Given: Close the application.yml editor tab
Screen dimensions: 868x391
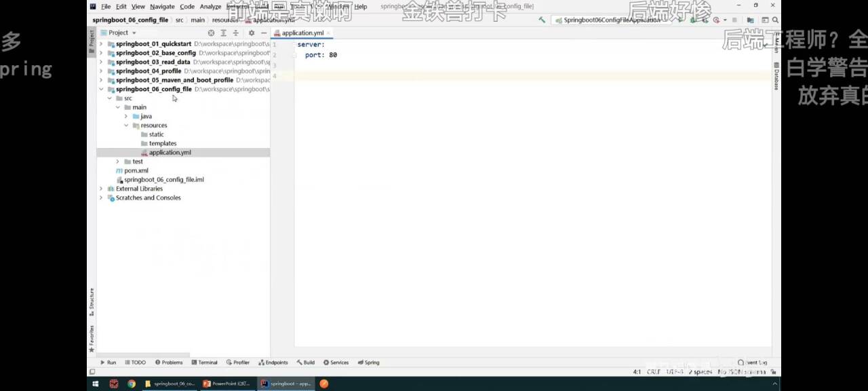Looking at the screenshot, I should [x=329, y=33].
